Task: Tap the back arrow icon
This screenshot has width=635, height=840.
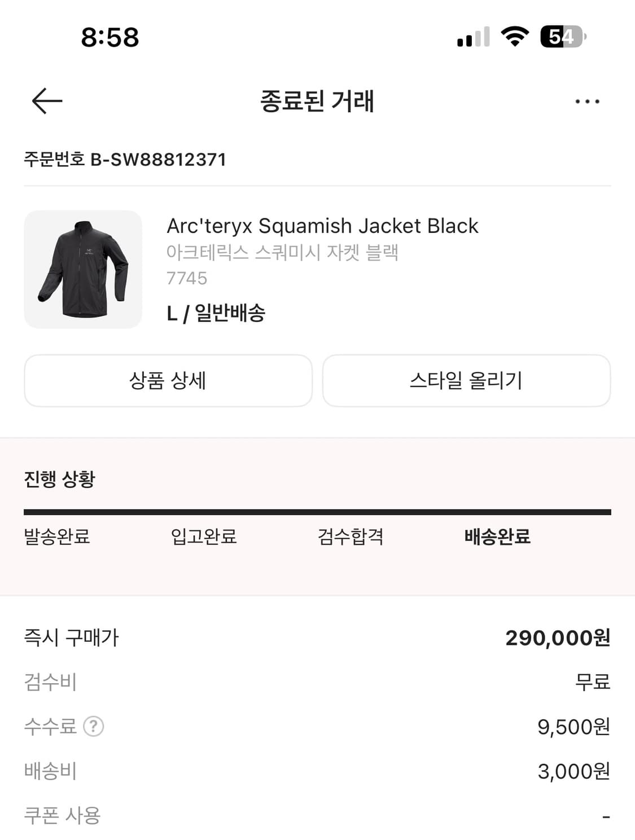Action: point(47,102)
